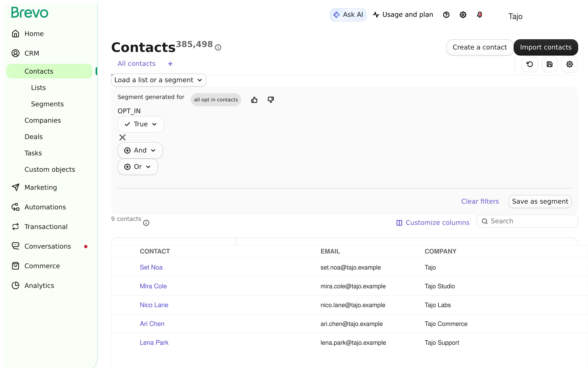
Task: Click the save view floppy disk icon
Action: 550,64
